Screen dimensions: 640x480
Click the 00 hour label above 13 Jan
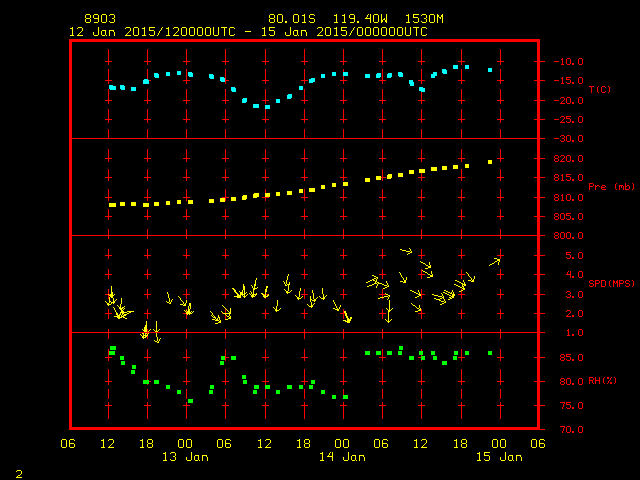click(x=185, y=444)
